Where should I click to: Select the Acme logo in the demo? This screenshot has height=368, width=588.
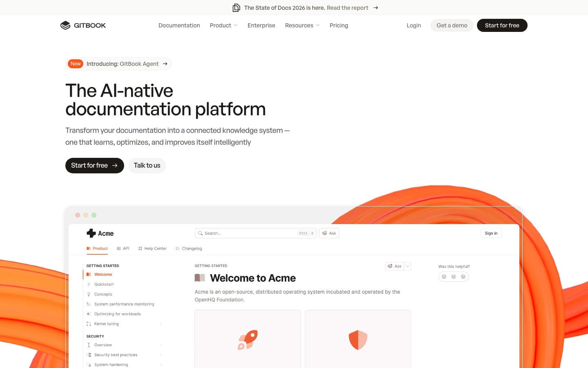pos(100,233)
